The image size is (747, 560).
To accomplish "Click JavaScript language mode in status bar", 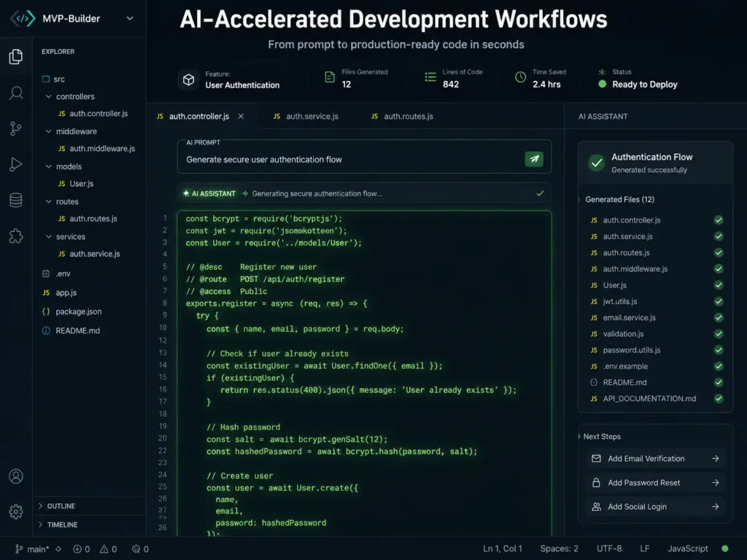I will (x=687, y=548).
